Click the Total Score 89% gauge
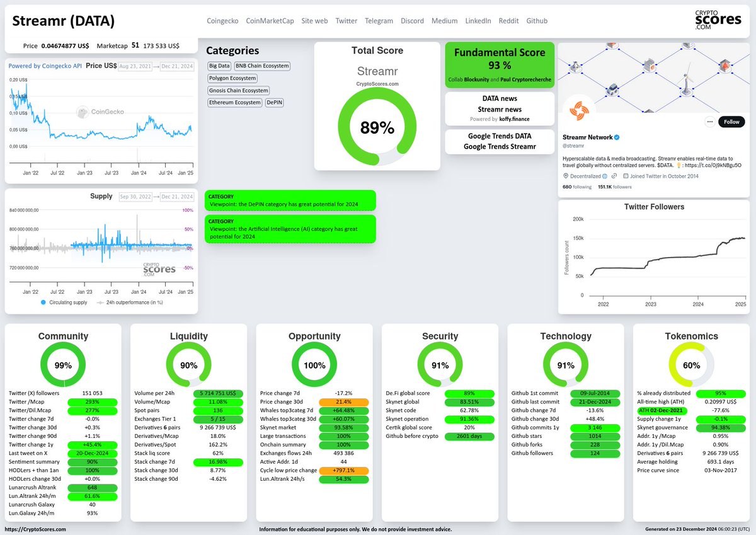 click(x=377, y=127)
